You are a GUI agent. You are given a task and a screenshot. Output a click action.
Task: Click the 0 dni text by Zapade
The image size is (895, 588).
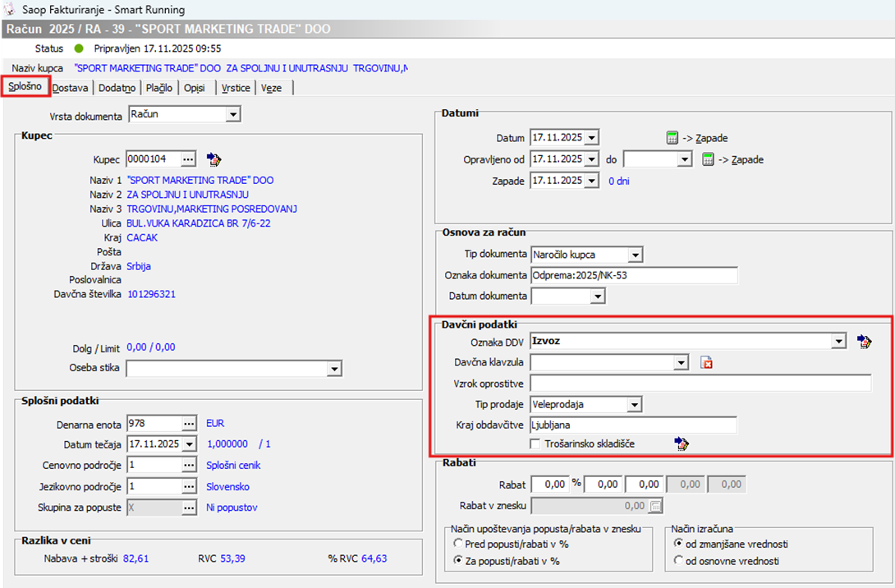(x=619, y=181)
